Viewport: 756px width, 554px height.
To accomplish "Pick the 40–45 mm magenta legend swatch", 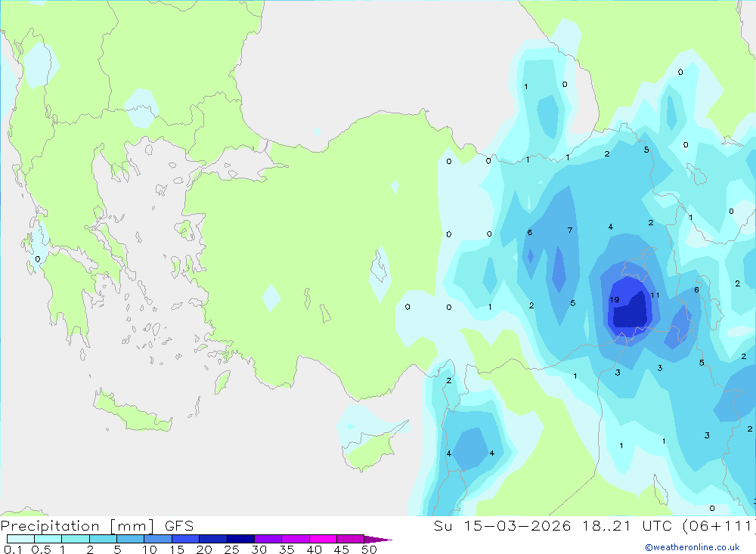I will pyautogui.click(x=323, y=539).
